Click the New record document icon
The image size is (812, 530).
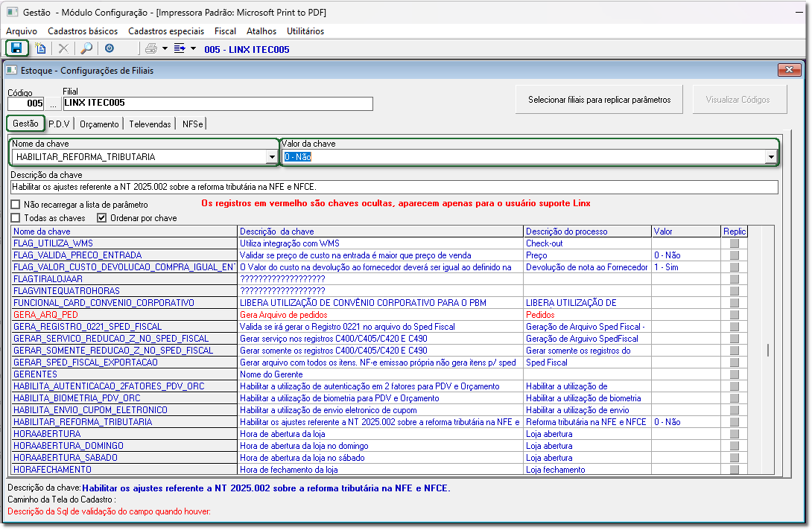(40, 49)
